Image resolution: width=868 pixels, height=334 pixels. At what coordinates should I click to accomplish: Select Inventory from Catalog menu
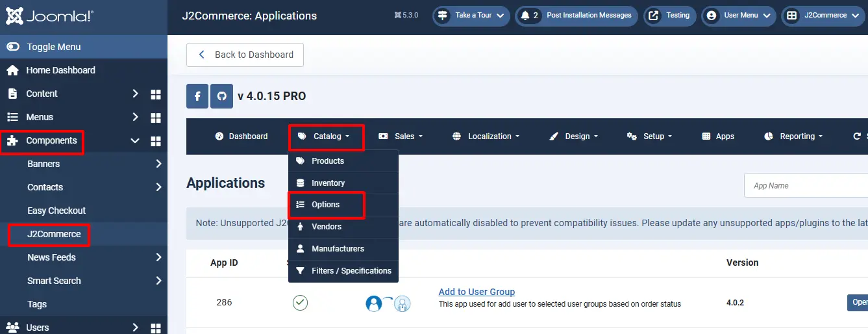(343, 183)
